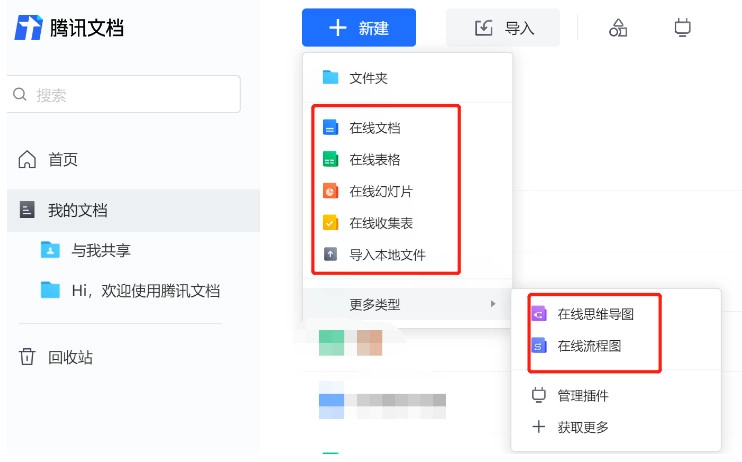Click the Tencent Docs logo icon
The width and height of the screenshot is (742, 462).
click(28, 28)
